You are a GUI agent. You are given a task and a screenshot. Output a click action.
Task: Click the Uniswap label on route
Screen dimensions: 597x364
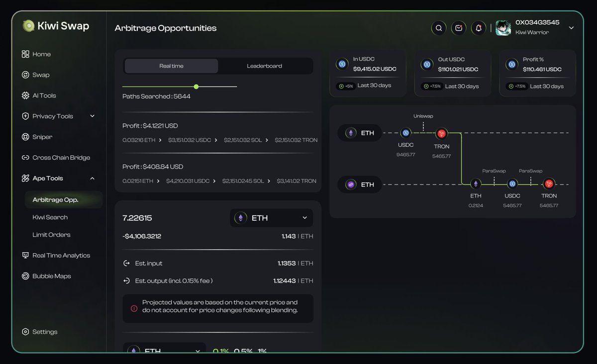pyautogui.click(x=423, y=116)
